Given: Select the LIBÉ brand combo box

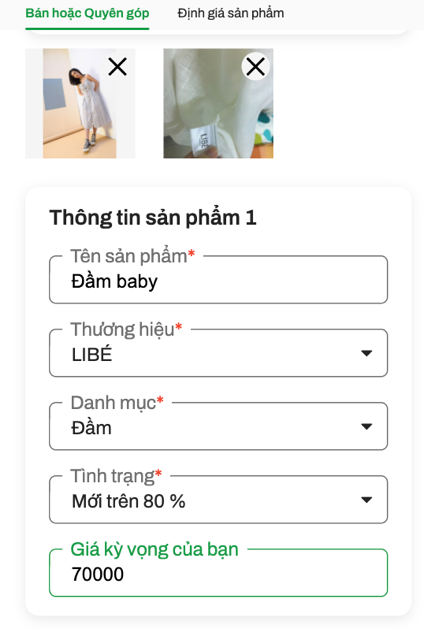Looking at the screenshot, I should (218, 353).
